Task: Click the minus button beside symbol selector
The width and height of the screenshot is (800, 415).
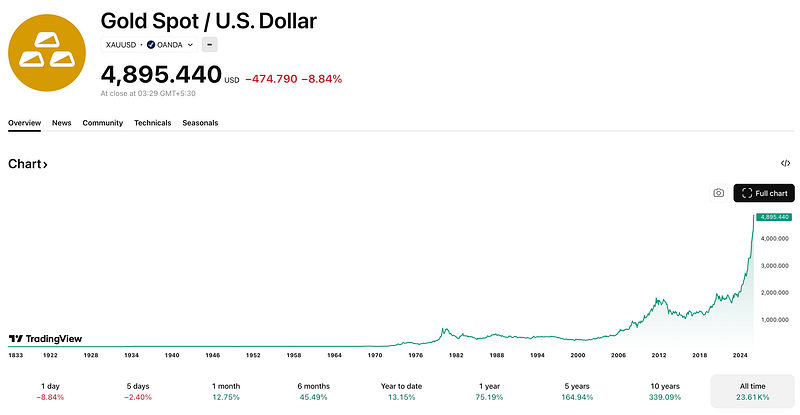Action: [x=210, y=45]
